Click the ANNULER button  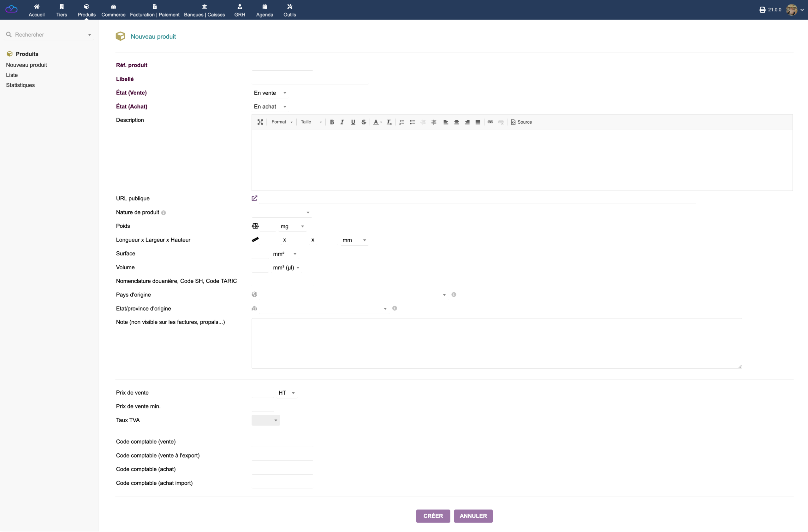click(473, 516)
